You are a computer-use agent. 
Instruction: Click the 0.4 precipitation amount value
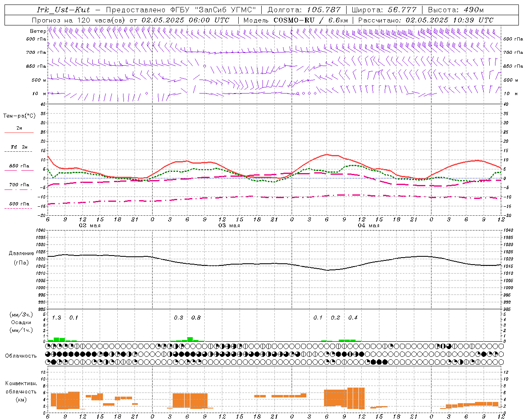pos(353,317)
